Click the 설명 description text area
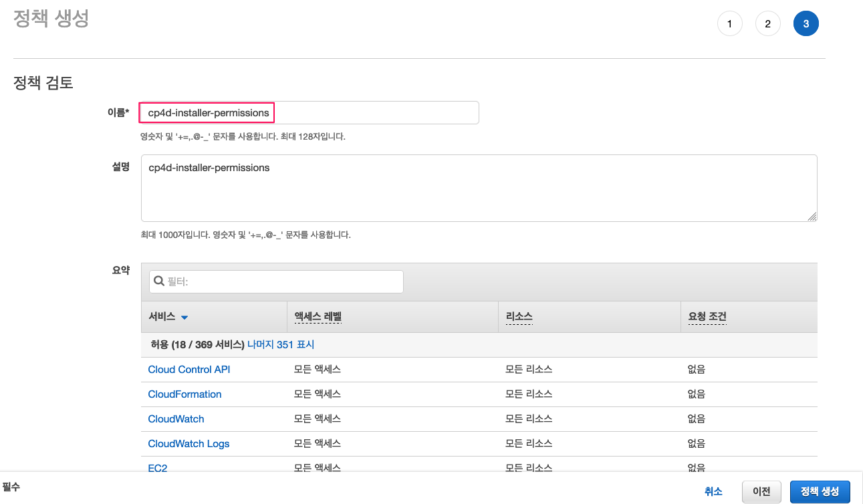 click(x=479, y=188)
